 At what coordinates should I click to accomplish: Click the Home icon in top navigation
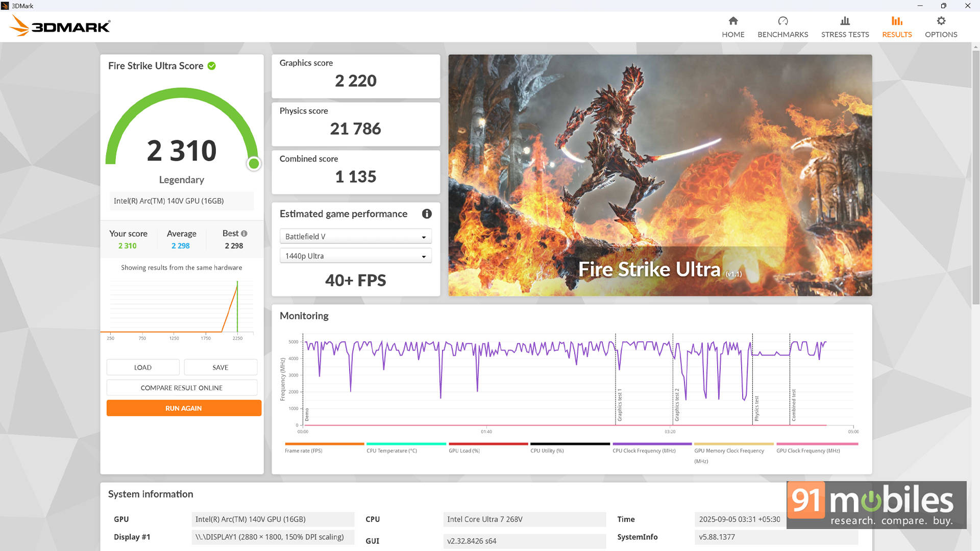(x=733, y=21)
